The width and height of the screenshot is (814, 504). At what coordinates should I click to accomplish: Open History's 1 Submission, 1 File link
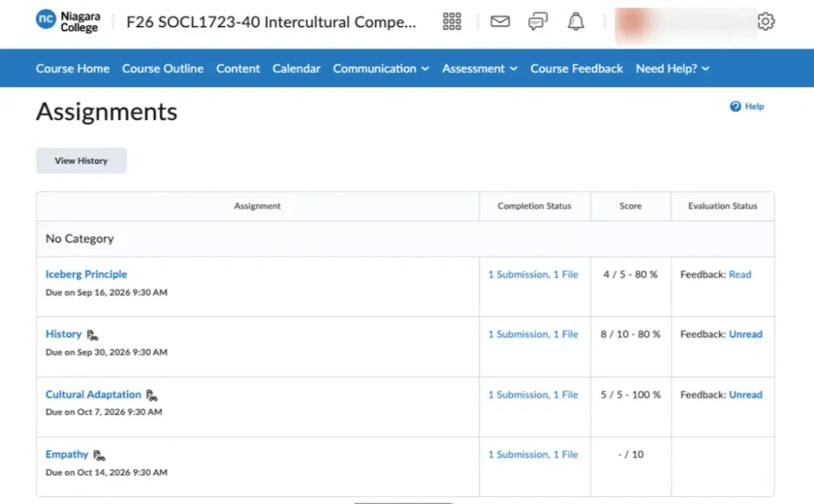pyautogui.click(x=533, y=334)
